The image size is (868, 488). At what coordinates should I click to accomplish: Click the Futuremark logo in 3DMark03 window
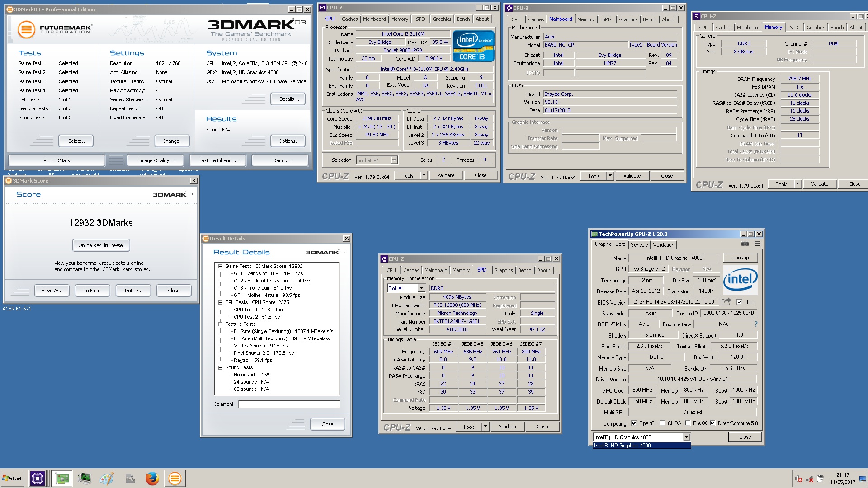tap(54, 30)
